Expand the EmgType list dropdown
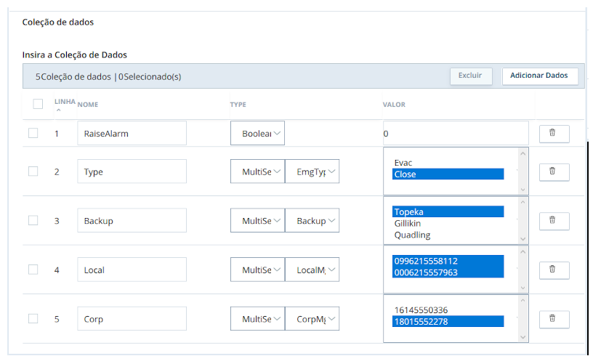Viewport: 593px width, 364px height. point(312,171)
